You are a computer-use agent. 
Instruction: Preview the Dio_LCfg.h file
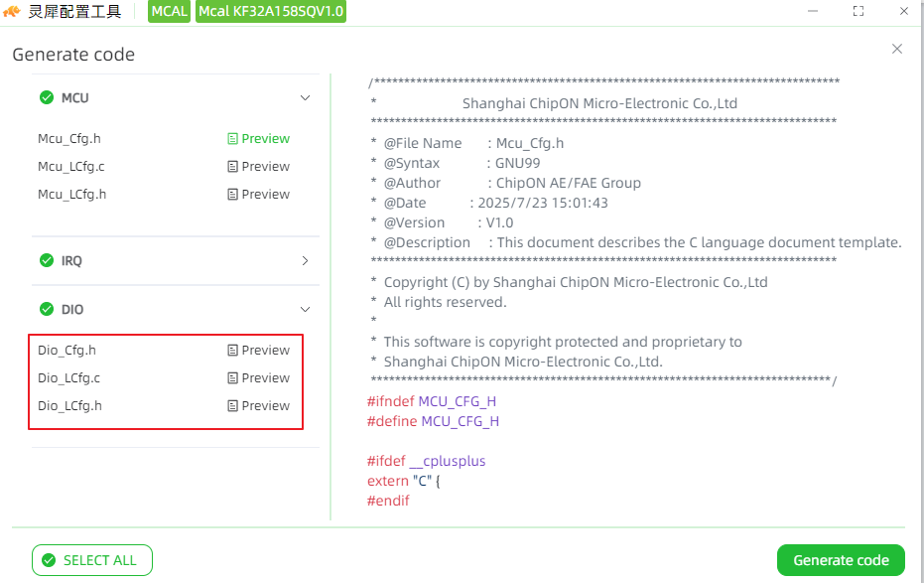coord(259,405)
